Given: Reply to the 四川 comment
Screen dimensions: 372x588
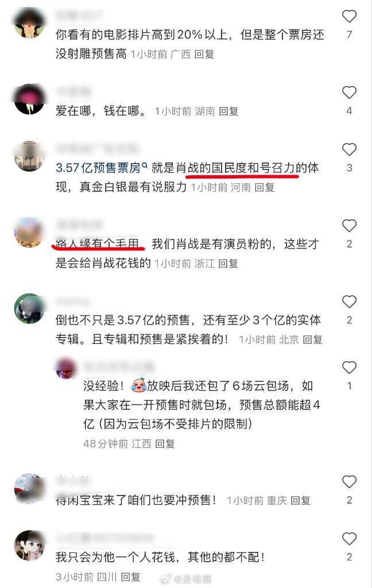Looking at the screenshot, I should 130,577.
